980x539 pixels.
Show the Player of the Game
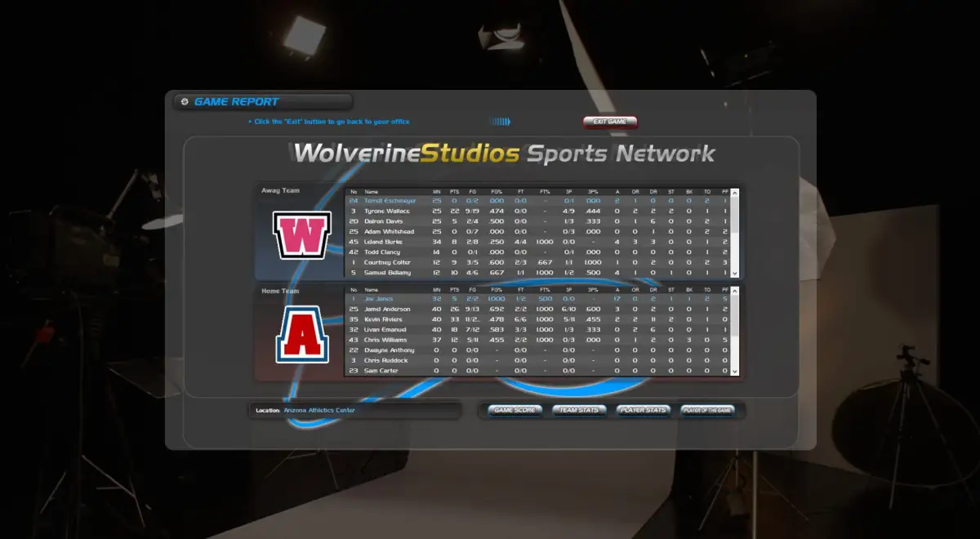[709, 410]
